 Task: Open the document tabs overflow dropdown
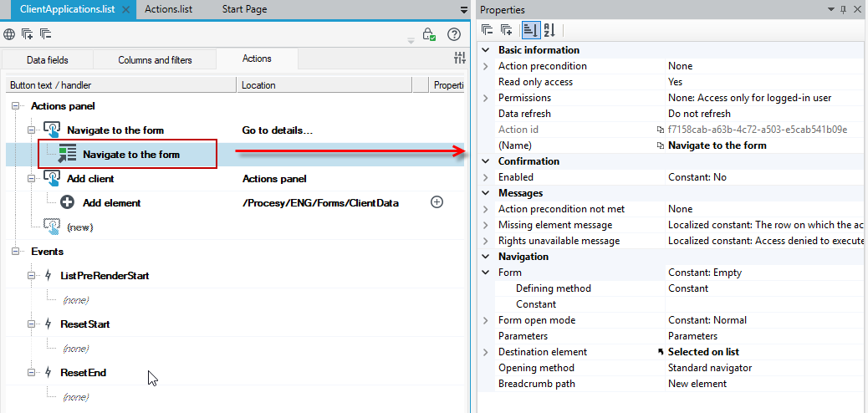[464, 10]
